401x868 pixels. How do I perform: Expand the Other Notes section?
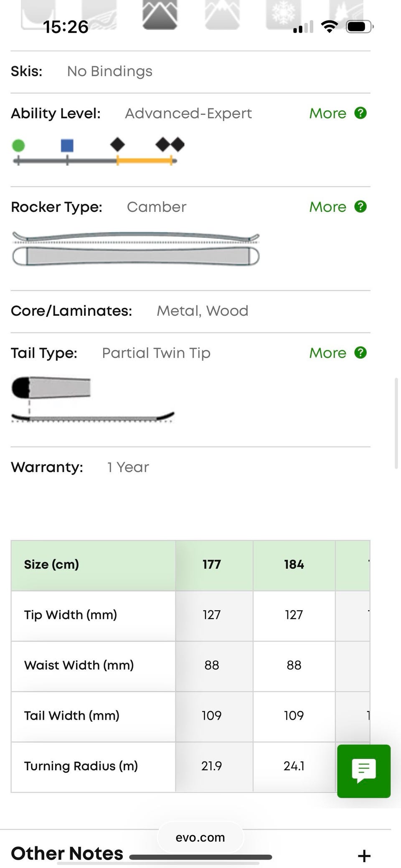67,853
